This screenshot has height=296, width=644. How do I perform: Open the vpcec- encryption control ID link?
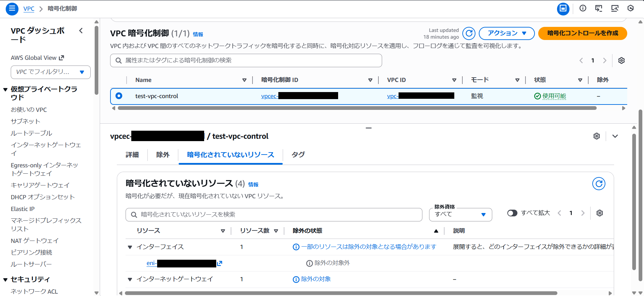[300, 96]
